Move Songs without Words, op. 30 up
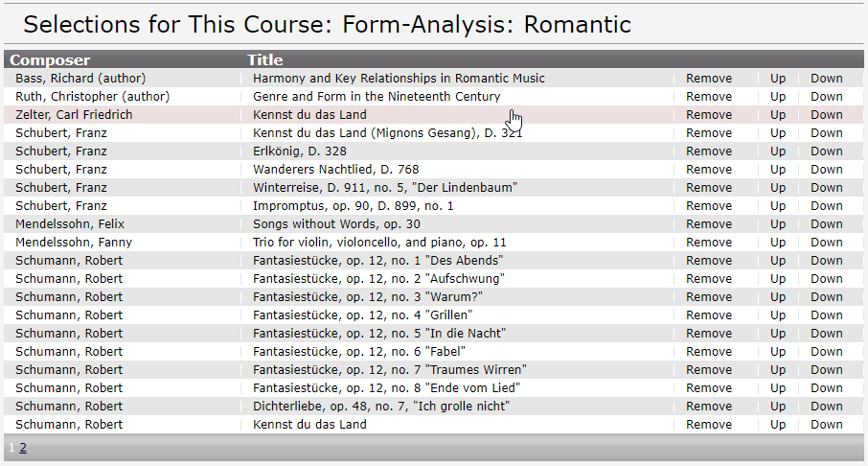Screen dimensions: 868x466 [778, 224]
